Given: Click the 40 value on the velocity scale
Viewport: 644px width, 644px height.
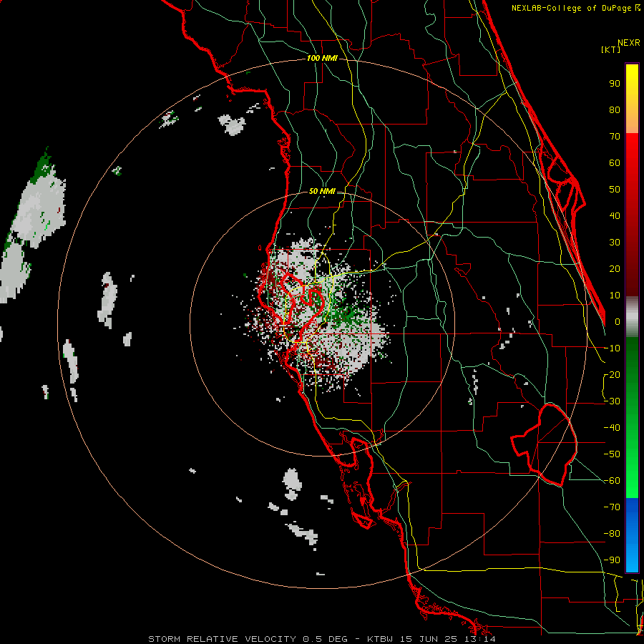Looking at the screenshot, I should pyautogui.click(x=615, y=216).
